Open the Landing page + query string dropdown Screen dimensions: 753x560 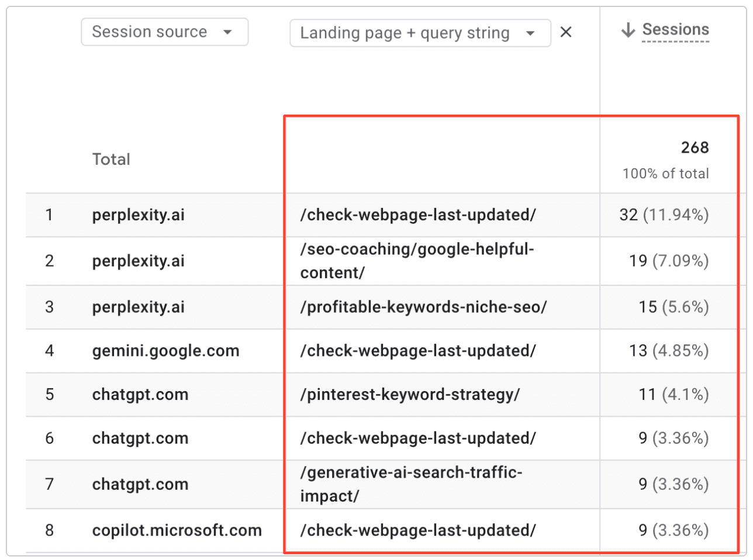click(420, 33)
